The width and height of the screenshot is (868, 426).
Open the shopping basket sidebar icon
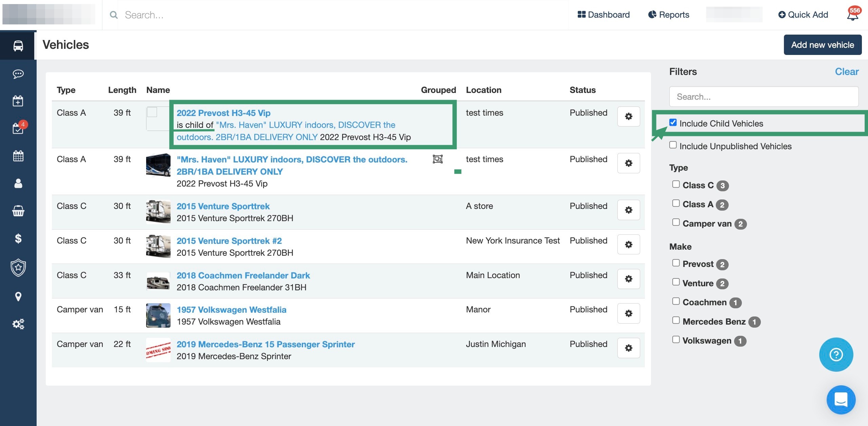click(x=18, y=211)
